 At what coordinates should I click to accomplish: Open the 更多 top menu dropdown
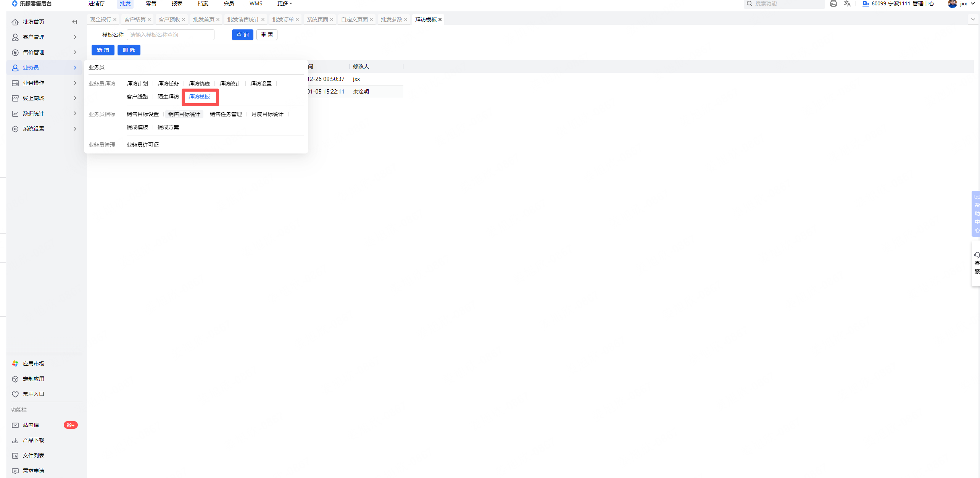[x=284, y=3]
